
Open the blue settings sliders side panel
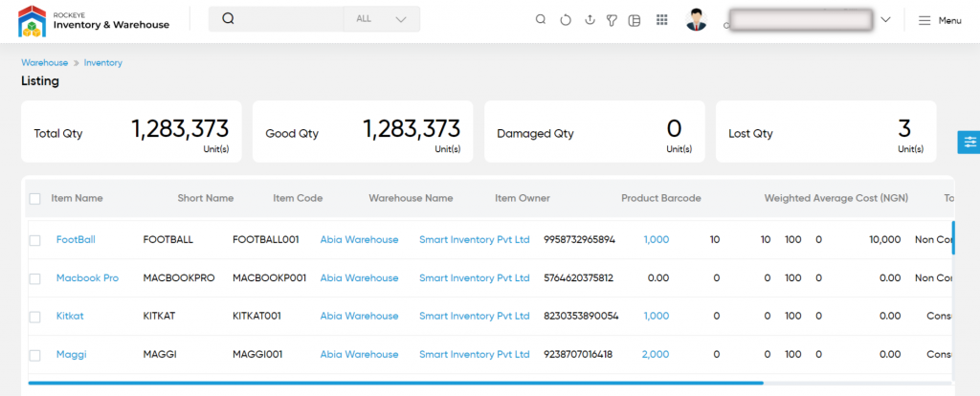click(969, 142)
